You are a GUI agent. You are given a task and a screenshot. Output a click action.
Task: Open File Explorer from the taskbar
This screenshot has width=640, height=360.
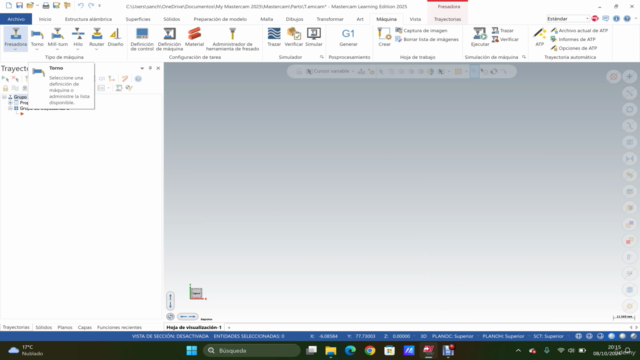(331, 350)
